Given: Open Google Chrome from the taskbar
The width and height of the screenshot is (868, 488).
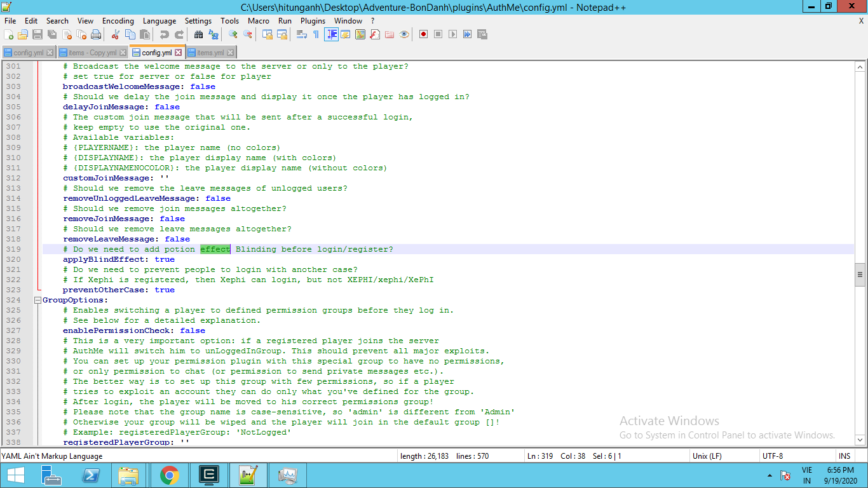Looking at the screenshot, I should 169,475.
